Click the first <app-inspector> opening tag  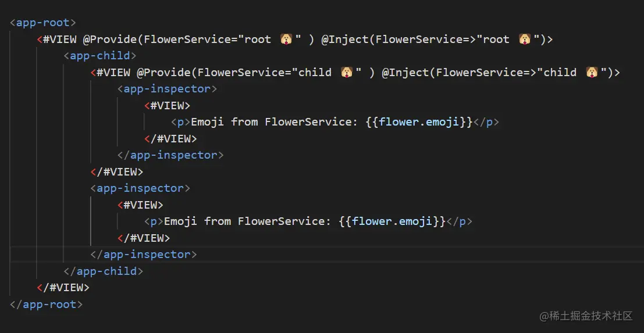pos(167,89)
